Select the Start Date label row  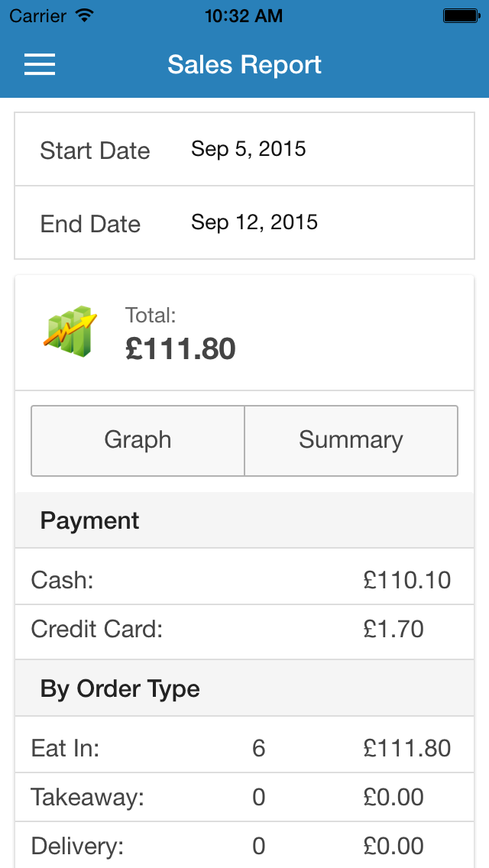click(x=244, y=150)
